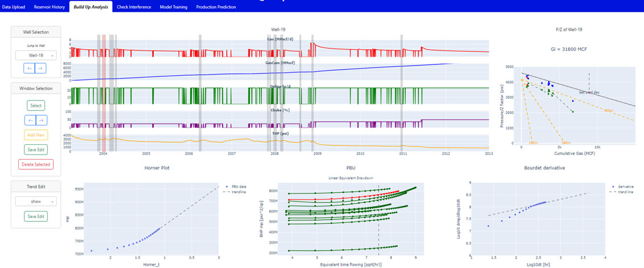Viewport: 644px width, 268px height.
Task: Open the Trend Edit show dropdown
Action: [x=36, y=201]
